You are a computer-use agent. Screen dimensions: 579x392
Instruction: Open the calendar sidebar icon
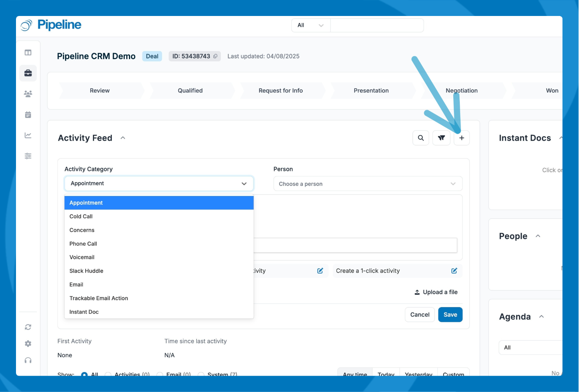[28, 115]
